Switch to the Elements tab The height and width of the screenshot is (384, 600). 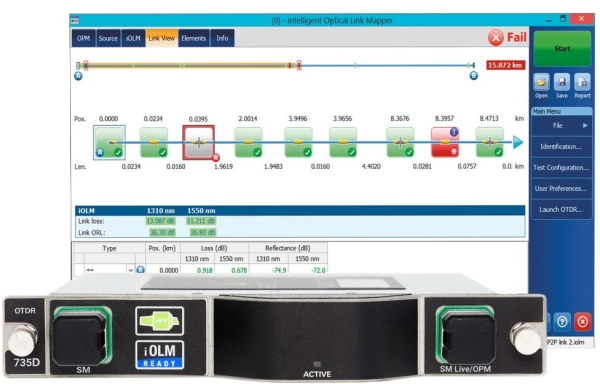194,38
